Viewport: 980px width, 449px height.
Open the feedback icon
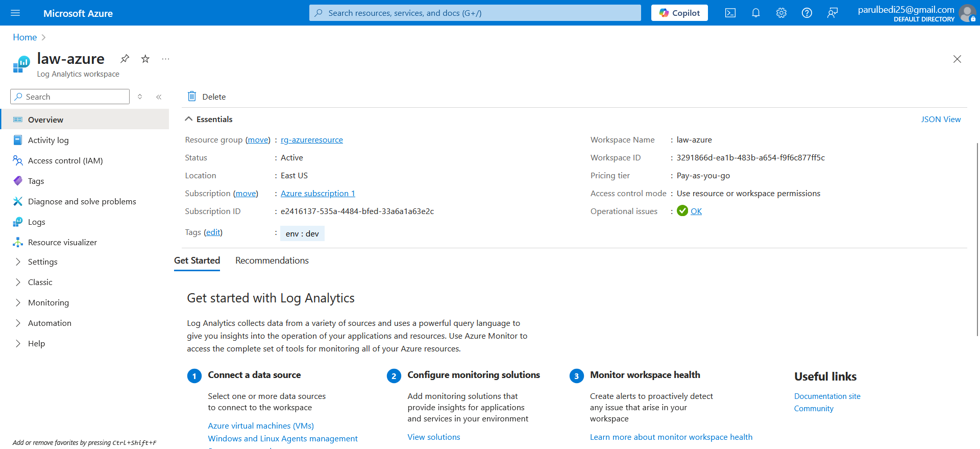pos(832,13)
